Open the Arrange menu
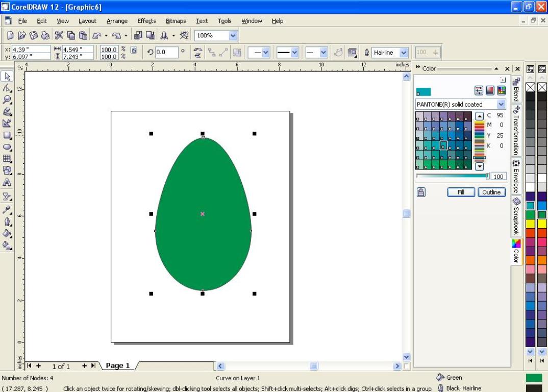The image size is (548, 392). pyautogui.click(x=117, y=21)
